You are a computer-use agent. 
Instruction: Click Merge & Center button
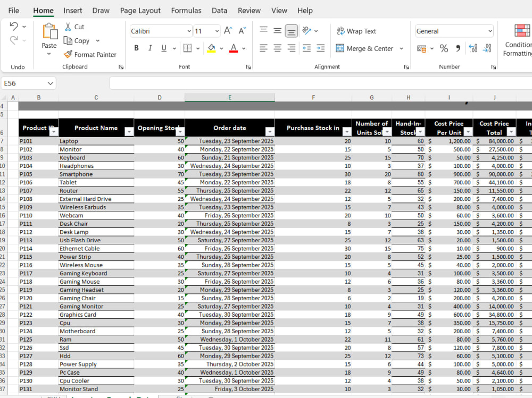tap(364, 48)
